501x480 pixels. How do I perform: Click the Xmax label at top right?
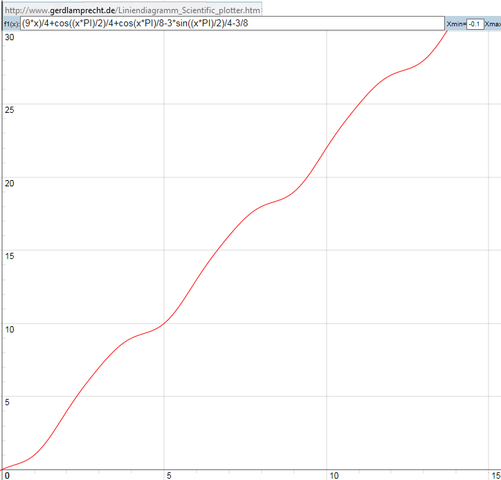click(493, 24)
